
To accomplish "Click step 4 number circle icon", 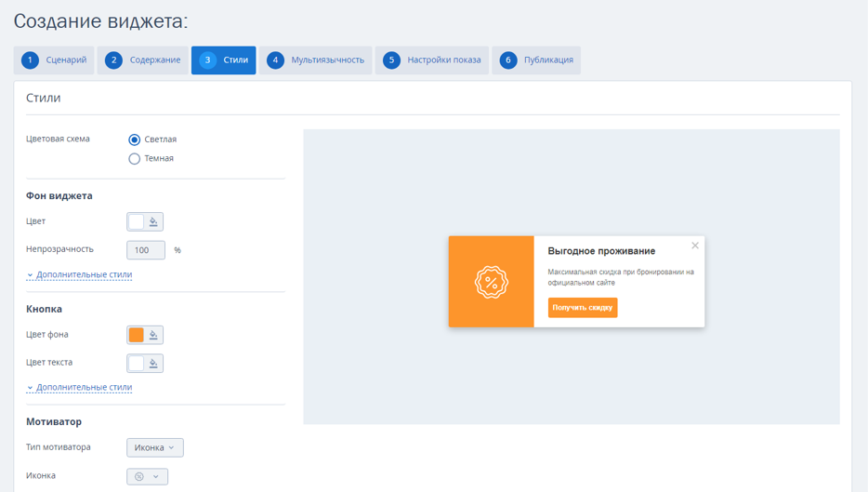I will coord(275,60).
